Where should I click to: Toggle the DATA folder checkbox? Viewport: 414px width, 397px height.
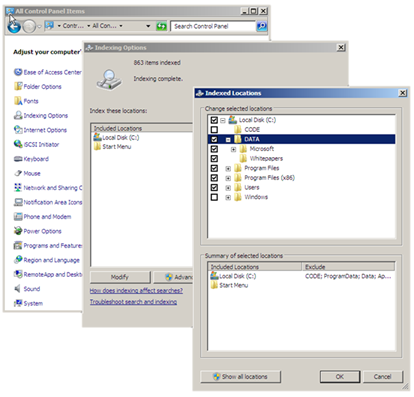tap(214, 139)
